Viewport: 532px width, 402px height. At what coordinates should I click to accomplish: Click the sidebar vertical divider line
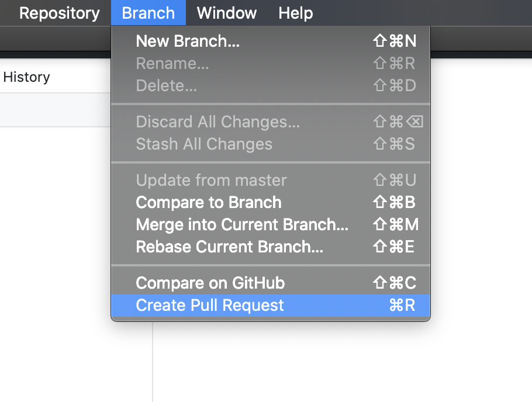pyautogui.click(x=153, y=362)
